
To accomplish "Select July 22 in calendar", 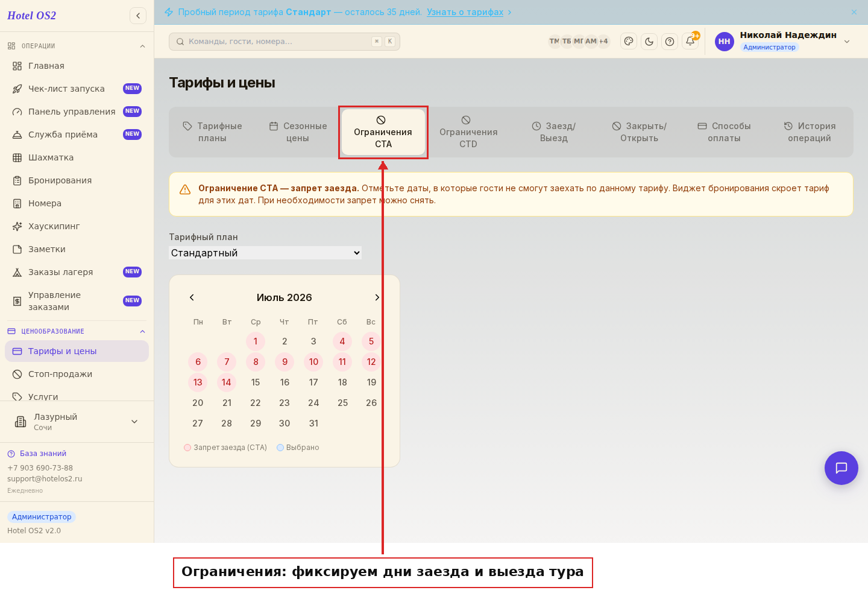I will pyautogui.click(x=256, y=403).
